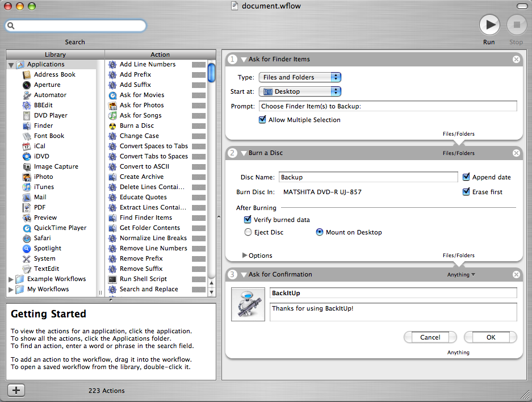Click the Action column header
532x402 pixels.
[160, 55]
